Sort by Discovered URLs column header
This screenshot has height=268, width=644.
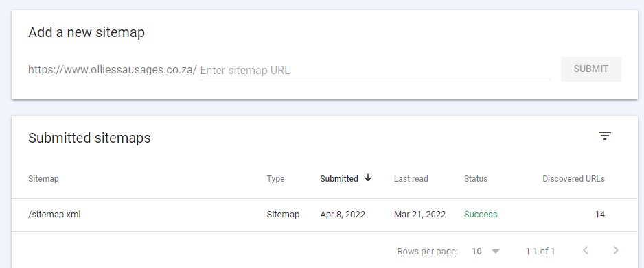pos(573,179)
